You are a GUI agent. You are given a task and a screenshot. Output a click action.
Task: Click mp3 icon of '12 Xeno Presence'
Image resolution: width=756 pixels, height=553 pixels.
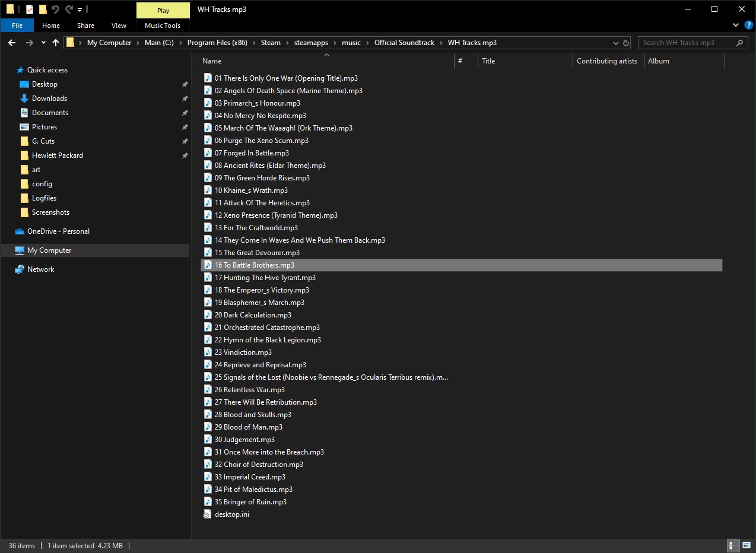coord(208,215)
